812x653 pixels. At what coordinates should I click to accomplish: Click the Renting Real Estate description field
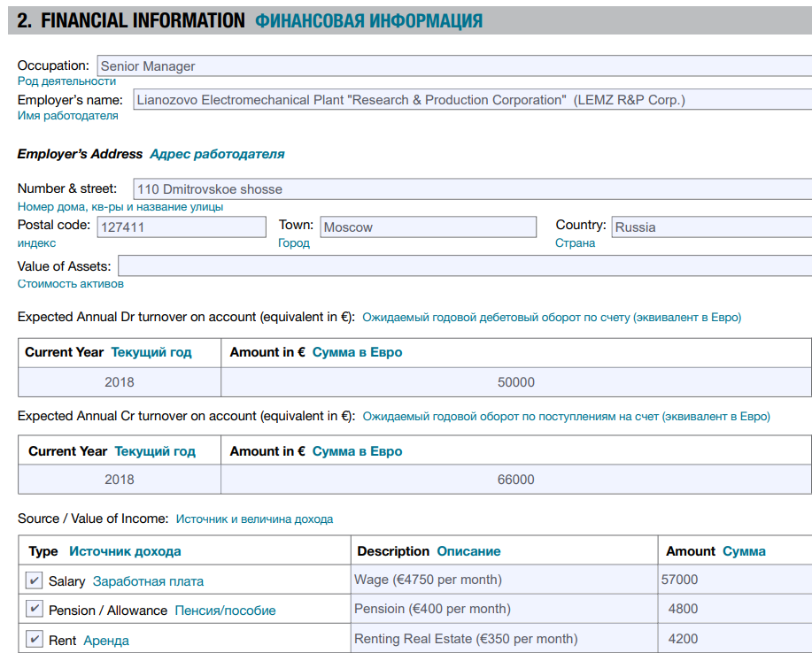pos(503,639)
